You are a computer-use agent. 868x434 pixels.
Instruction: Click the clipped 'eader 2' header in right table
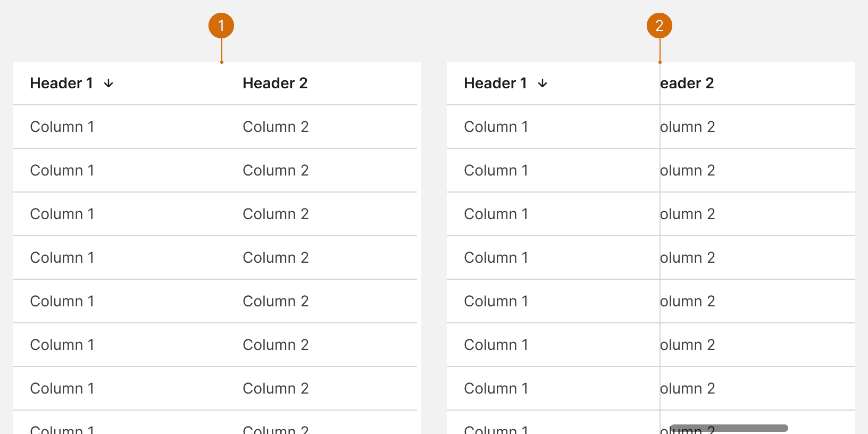pos(687,83)
